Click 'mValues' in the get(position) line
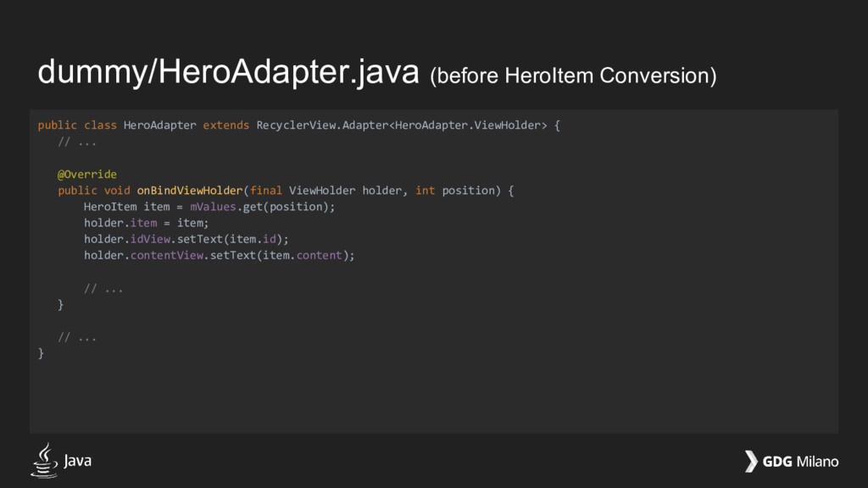This screenshot has height=488, width=868. pos(213,207)
